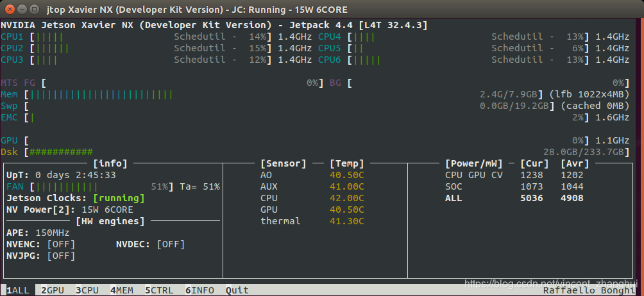Screen dimensions: 644x296
Task: Switch to the 1ALL tab
Action: 18,290
